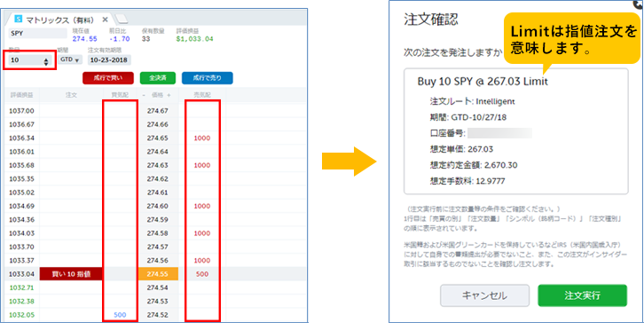Click the green 1032.71 profit/loss value
Screen dimensions: 644x323
coord(21,288)
